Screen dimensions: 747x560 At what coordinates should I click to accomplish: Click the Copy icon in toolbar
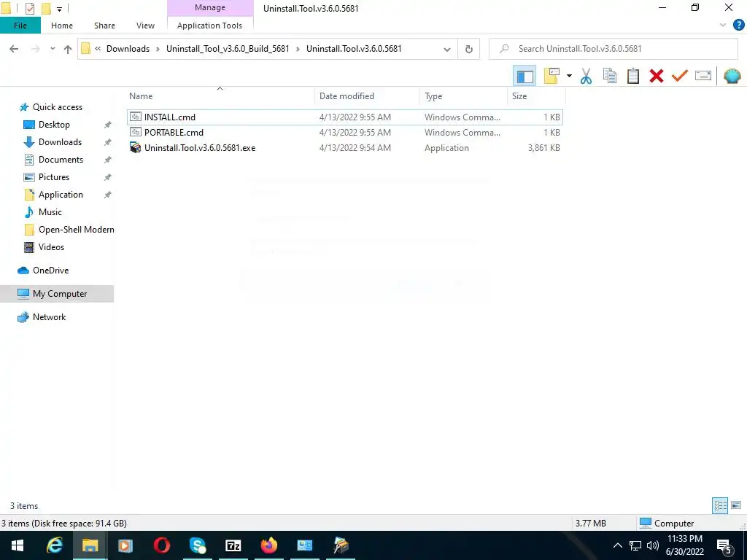point(610,76)
